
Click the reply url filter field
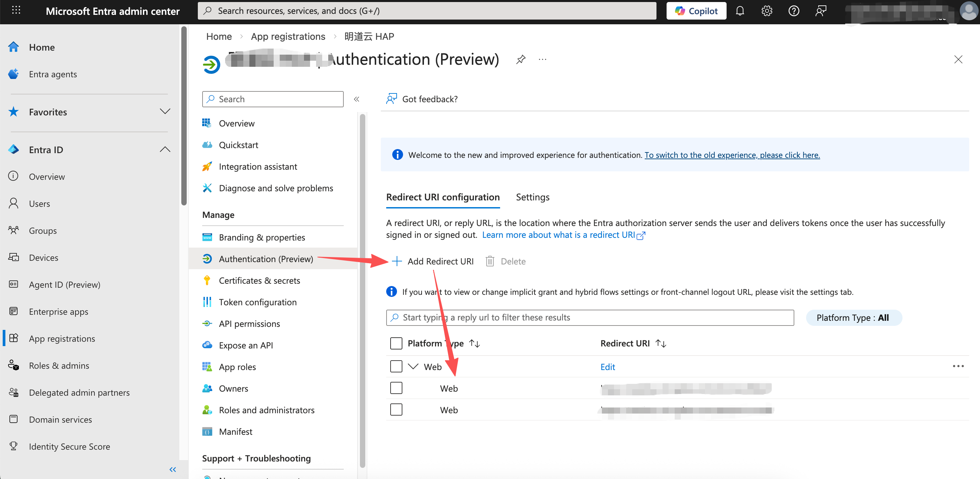(x=590, y=317)
